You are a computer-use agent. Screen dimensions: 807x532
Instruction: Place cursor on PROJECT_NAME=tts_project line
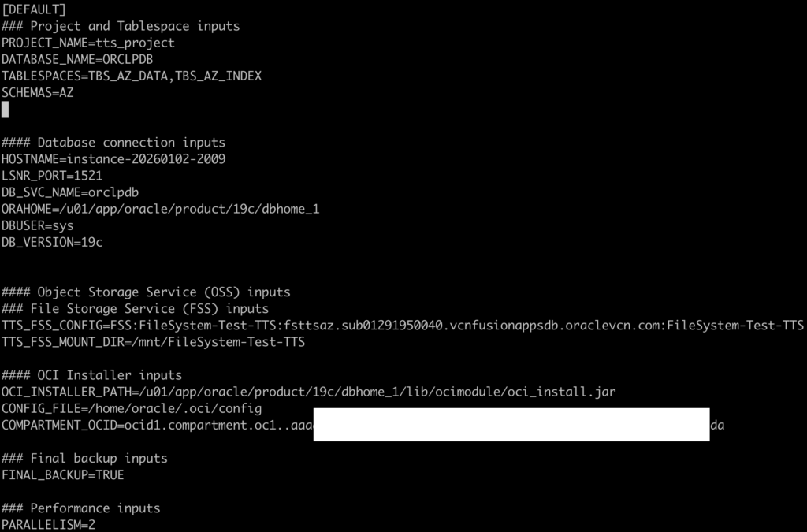88,43
